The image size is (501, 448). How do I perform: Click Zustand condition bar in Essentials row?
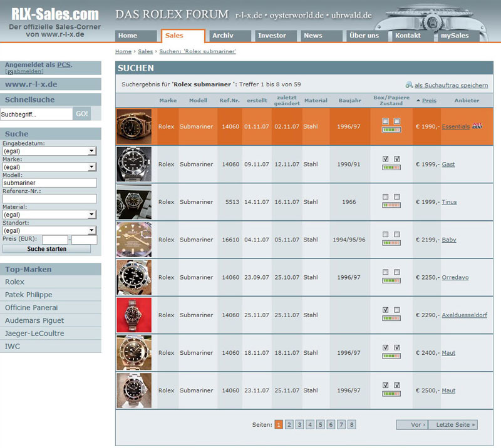(x=391, y=130)
